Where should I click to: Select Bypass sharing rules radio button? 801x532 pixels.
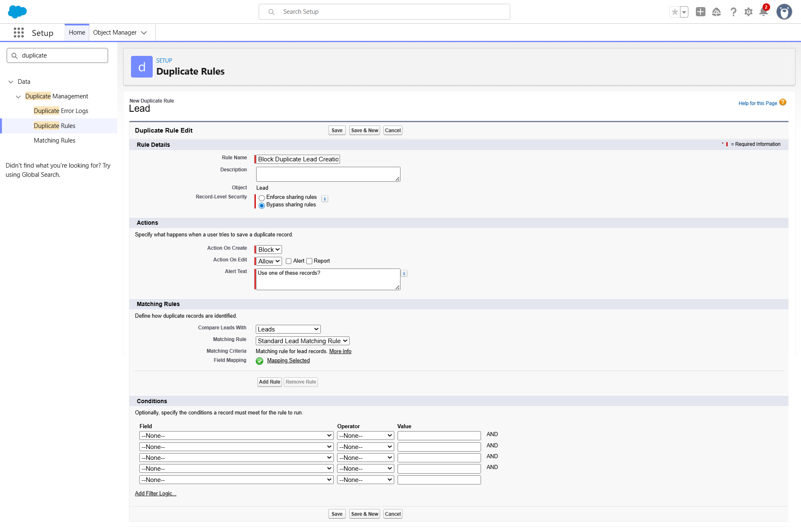(262, 206)
